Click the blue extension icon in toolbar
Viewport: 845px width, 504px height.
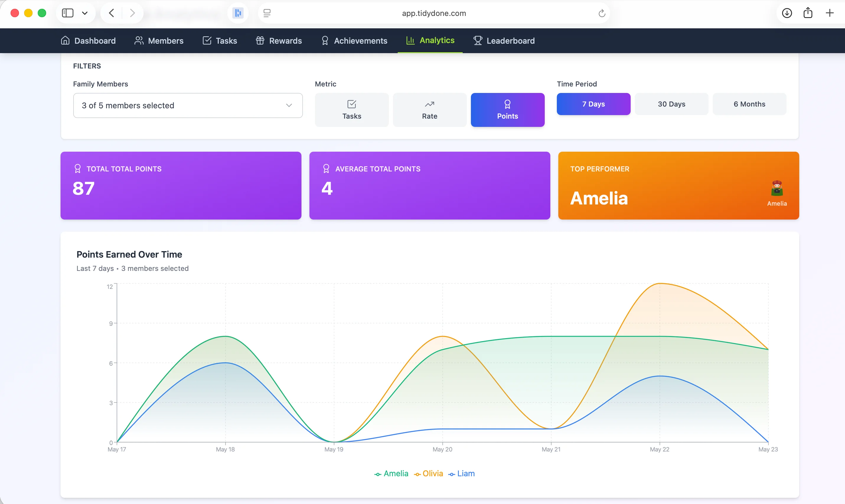pyautogui.click(x=238, y=13)
